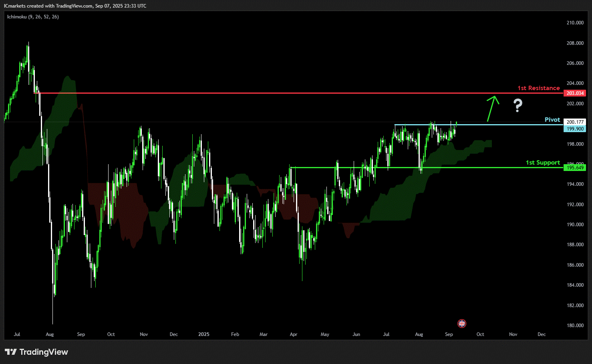The width and height of the screenshot is (592, 364).
Task: Click the 194.000 price axis label
Action: click(x=575, y=184)
